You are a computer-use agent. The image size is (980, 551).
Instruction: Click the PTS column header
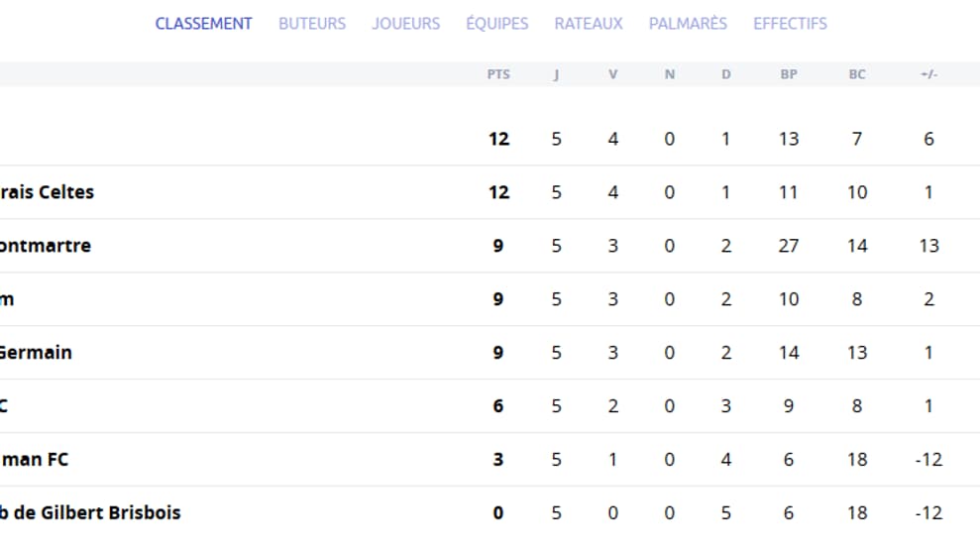[498, 74]
